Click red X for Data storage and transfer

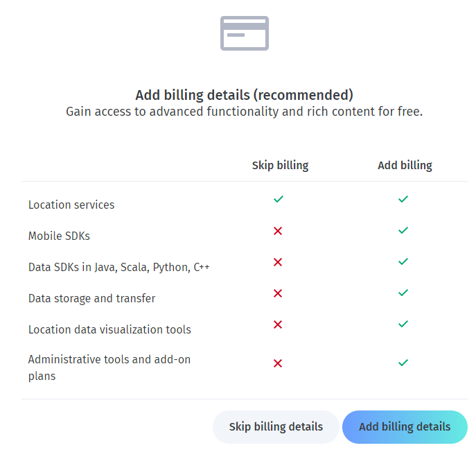tap(278, 293)
